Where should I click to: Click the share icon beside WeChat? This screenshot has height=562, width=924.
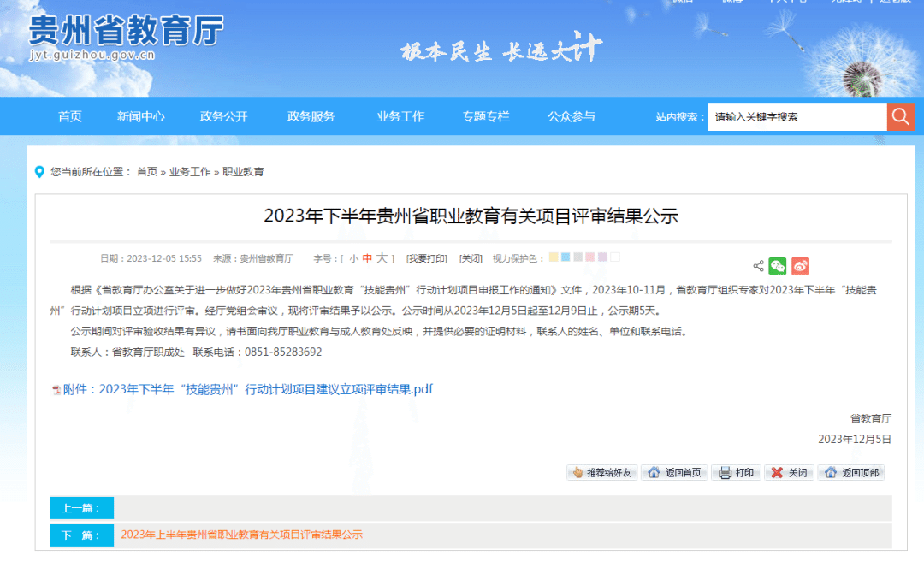pyautogui.click(x=758, y=266)
